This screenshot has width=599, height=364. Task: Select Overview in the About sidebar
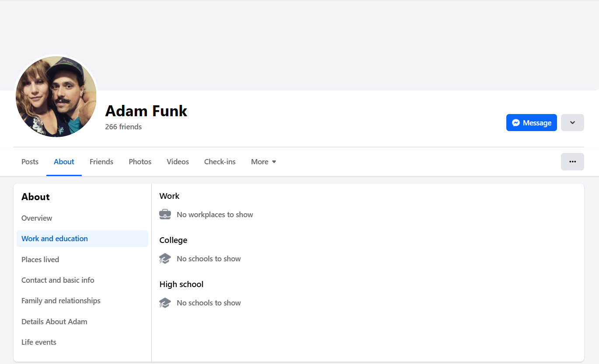37,218
